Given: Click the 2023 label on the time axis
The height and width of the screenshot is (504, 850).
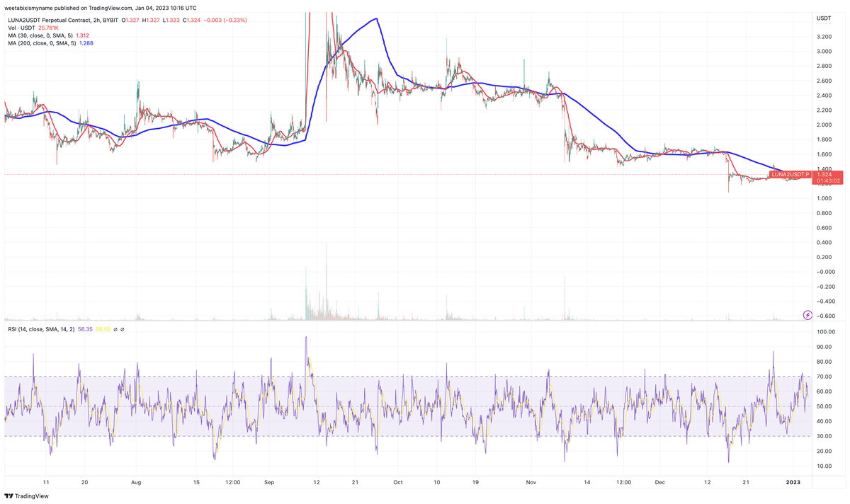Looking at the screenshot, I should [794, 482].
